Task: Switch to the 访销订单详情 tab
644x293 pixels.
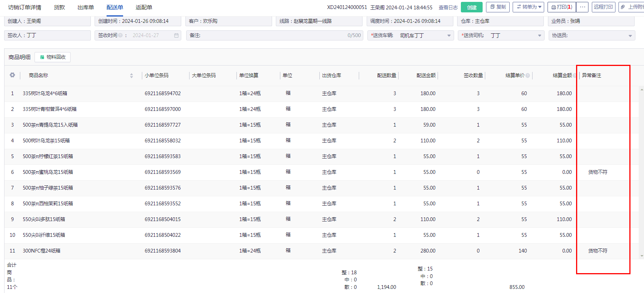Action: tap(25, 7)
